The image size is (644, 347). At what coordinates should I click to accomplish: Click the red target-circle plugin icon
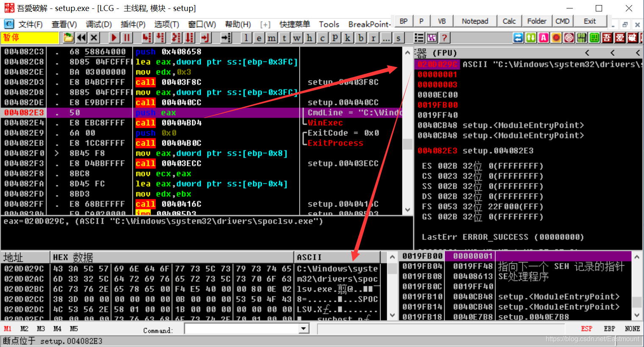click(569, 38)
